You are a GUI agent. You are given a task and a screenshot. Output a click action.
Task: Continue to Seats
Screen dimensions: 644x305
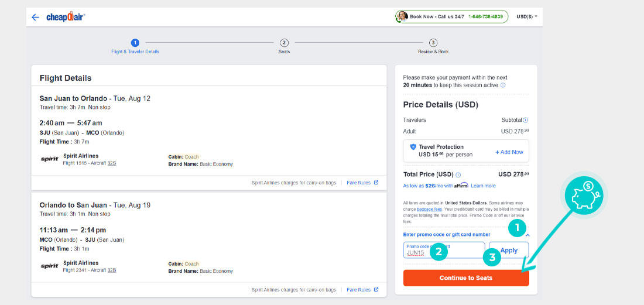(x=466, y=278)
